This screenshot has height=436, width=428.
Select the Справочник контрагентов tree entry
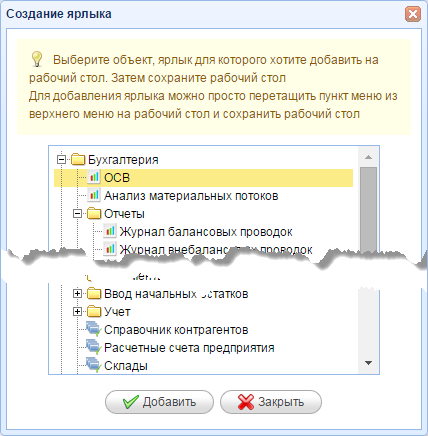176,330
